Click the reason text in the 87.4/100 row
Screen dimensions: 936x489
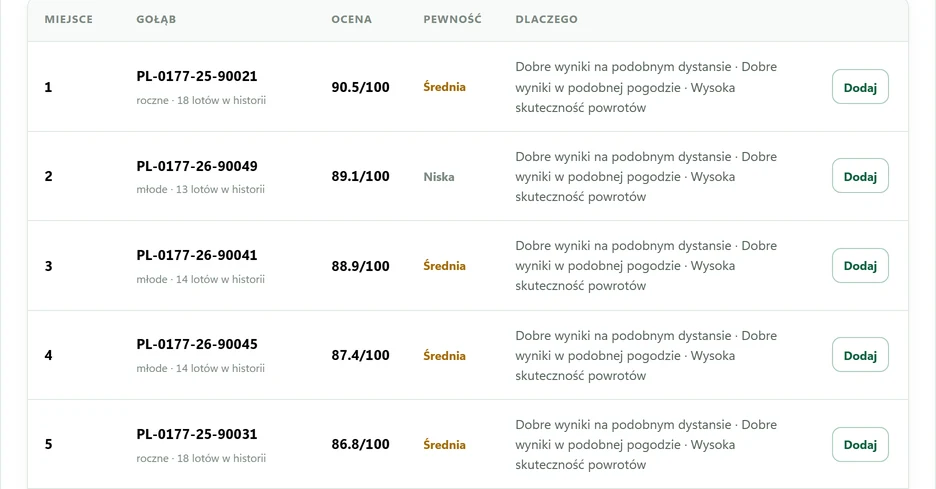tap(646, 355)
